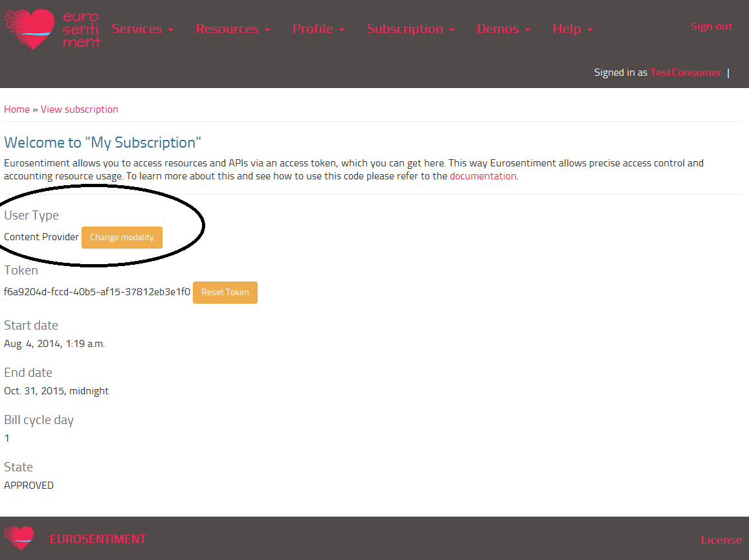
Task: Open the TestConsumer user profile link
Action: 686,72
